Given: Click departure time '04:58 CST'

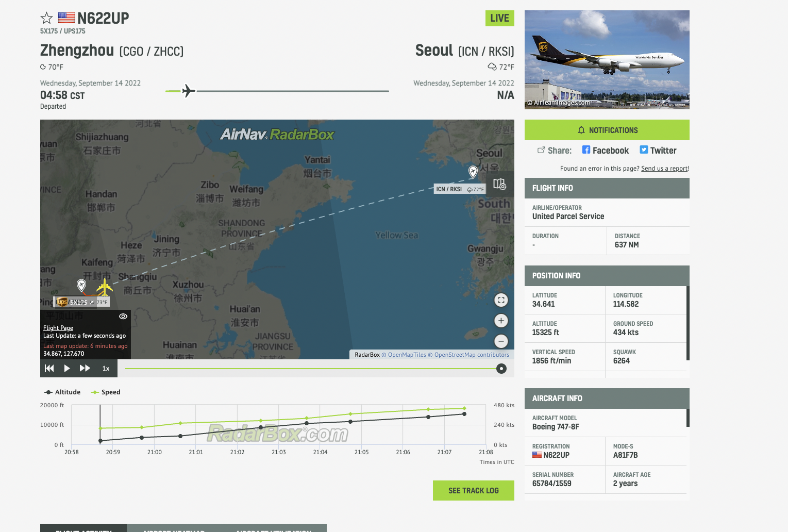Looking at the screenshot, I should pos(62,95).
